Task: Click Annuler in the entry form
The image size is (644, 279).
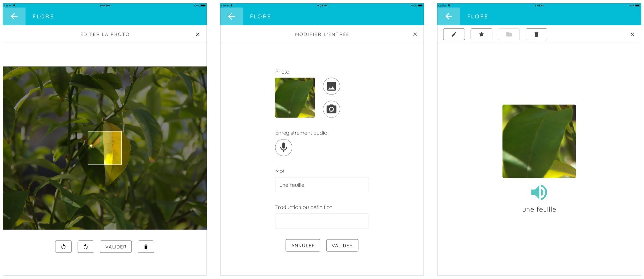Action: click(303, 245)
